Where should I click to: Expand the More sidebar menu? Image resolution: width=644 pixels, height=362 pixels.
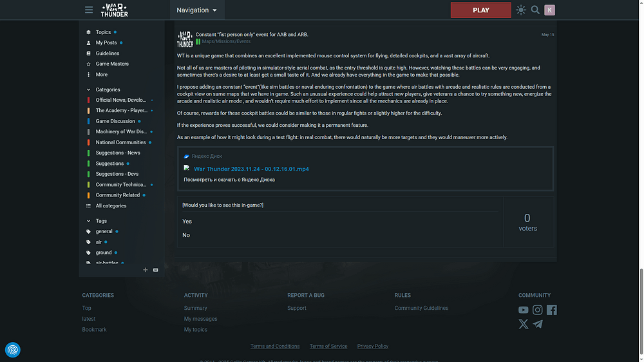(102, 74)
